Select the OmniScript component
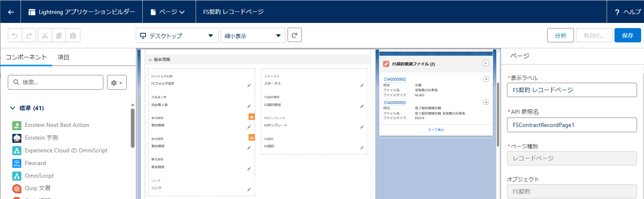The width and height of the screenshot is (644, 199). tap(39, 176)
